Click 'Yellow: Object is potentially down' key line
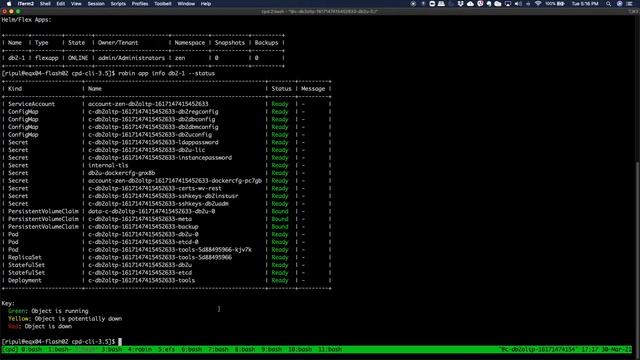This screenshot has height=360, width=640. point(65,319)
